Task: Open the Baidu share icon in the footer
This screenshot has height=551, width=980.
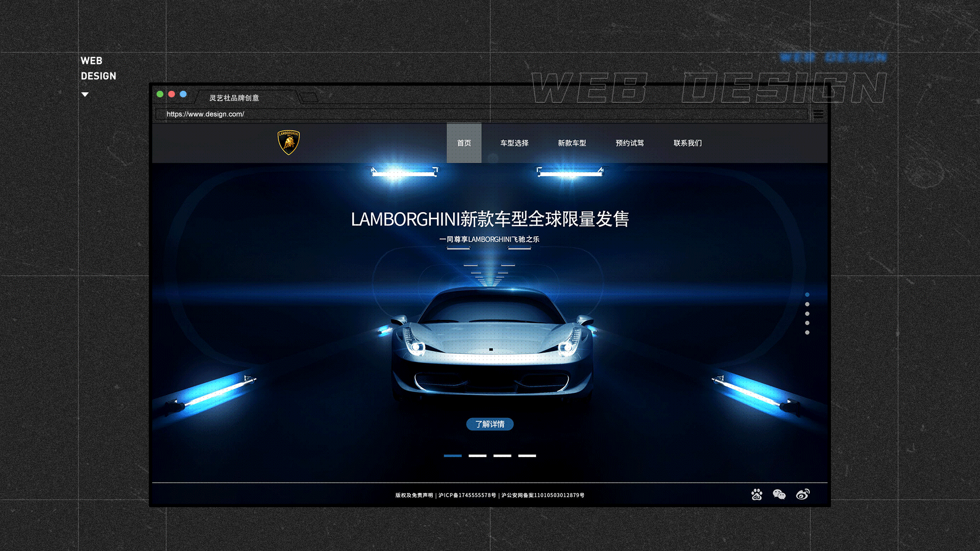Action: click(x=757, y=494)
